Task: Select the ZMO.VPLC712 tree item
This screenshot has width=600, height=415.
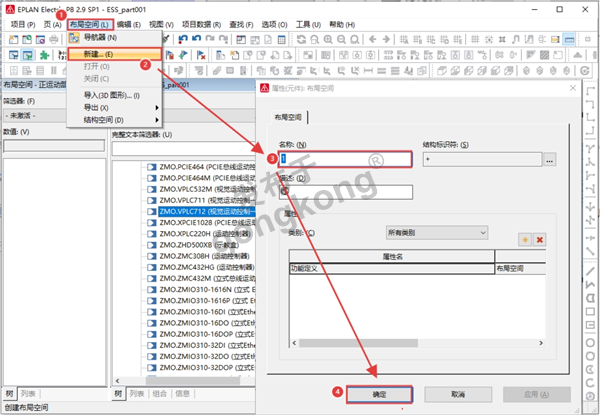Action: click(x=207, y=212)
